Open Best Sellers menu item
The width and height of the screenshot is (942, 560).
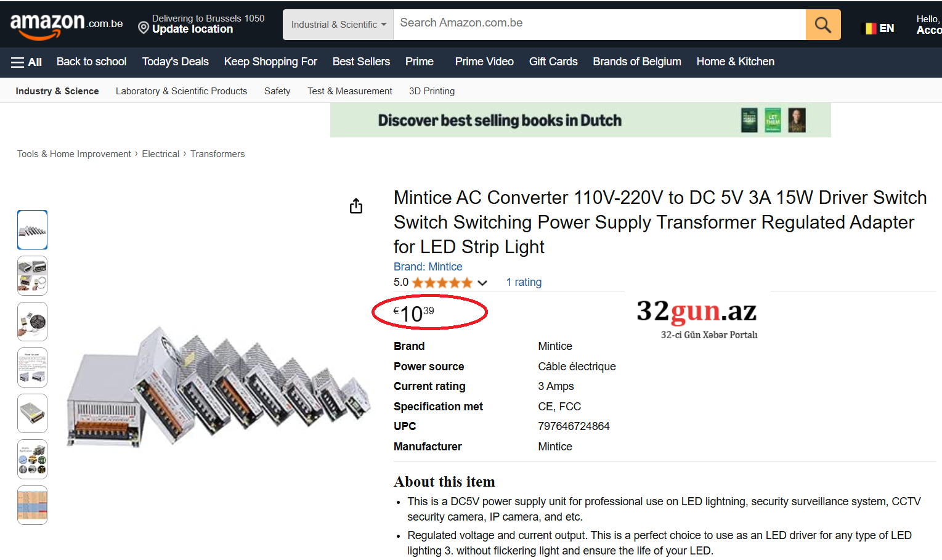click(361, 62)
